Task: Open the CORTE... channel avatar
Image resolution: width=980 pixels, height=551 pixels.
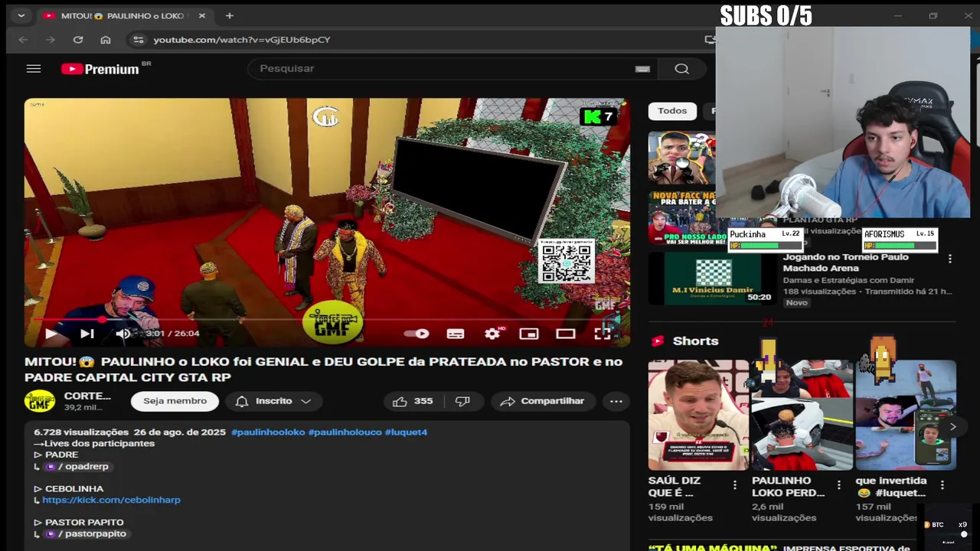Action: [x=40, y=401]
